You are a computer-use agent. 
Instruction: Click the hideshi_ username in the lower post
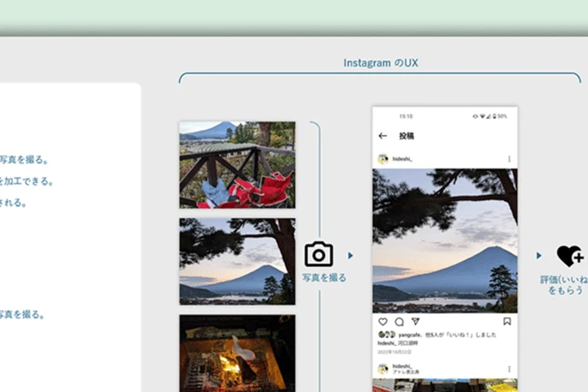click(x=403, y=366)
